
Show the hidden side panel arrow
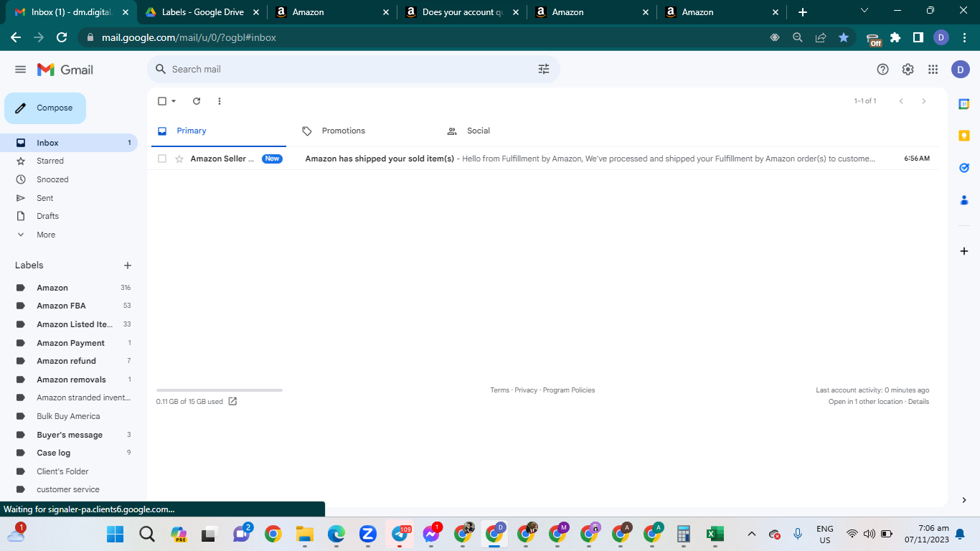(x=964, y=500)
